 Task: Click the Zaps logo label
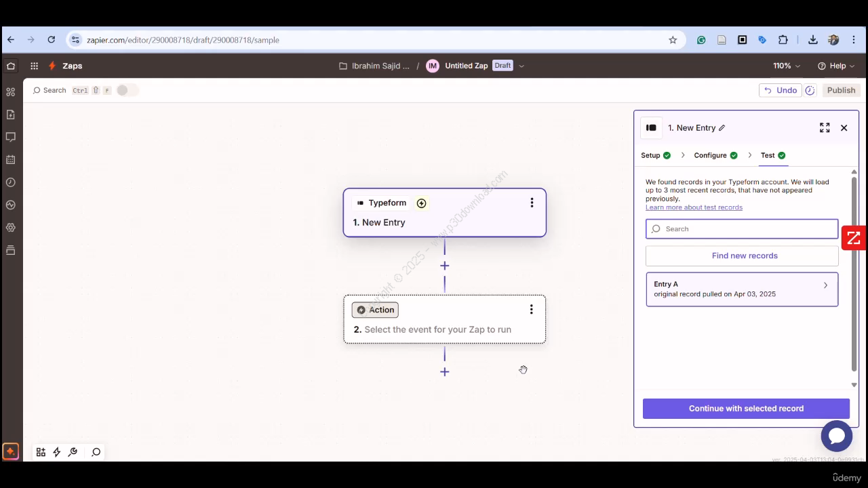[x=66, y=66]
